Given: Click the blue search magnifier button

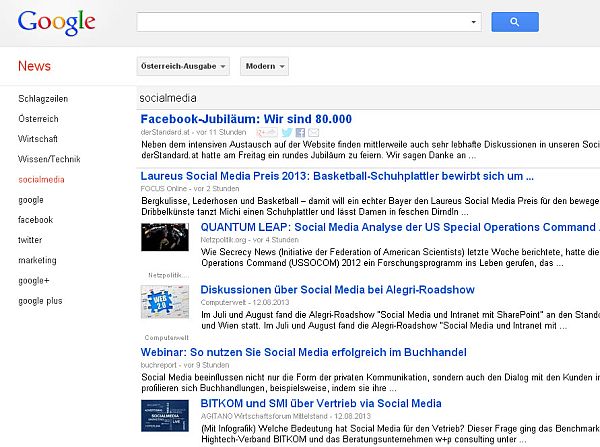Looking at the screenshot, I should [x=515, y=22].
